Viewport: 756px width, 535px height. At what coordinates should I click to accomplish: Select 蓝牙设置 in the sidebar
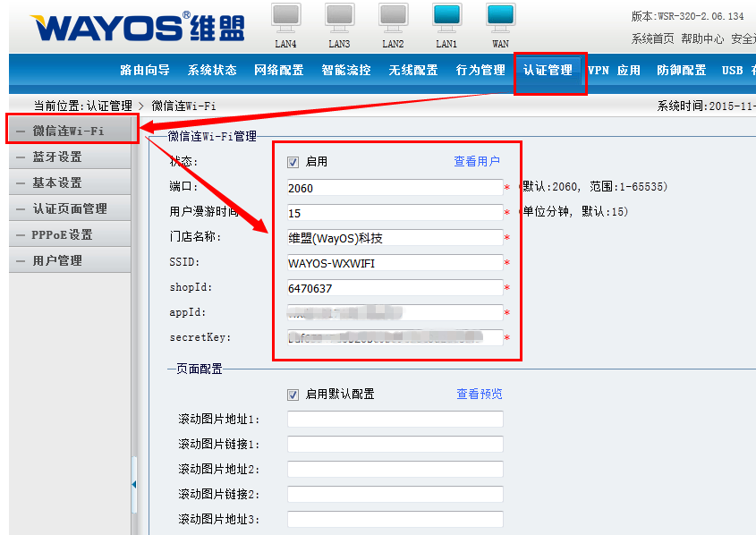point(70,157)
